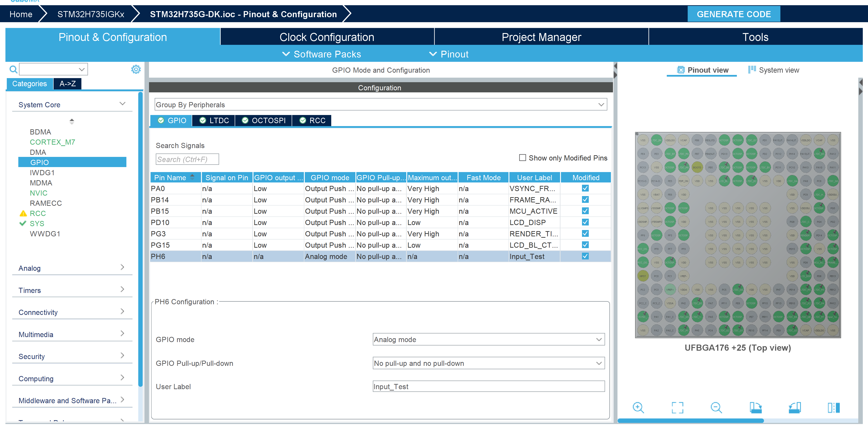Zoom in on the pinout view
868x429 pixels.
[x=638, y=407]
